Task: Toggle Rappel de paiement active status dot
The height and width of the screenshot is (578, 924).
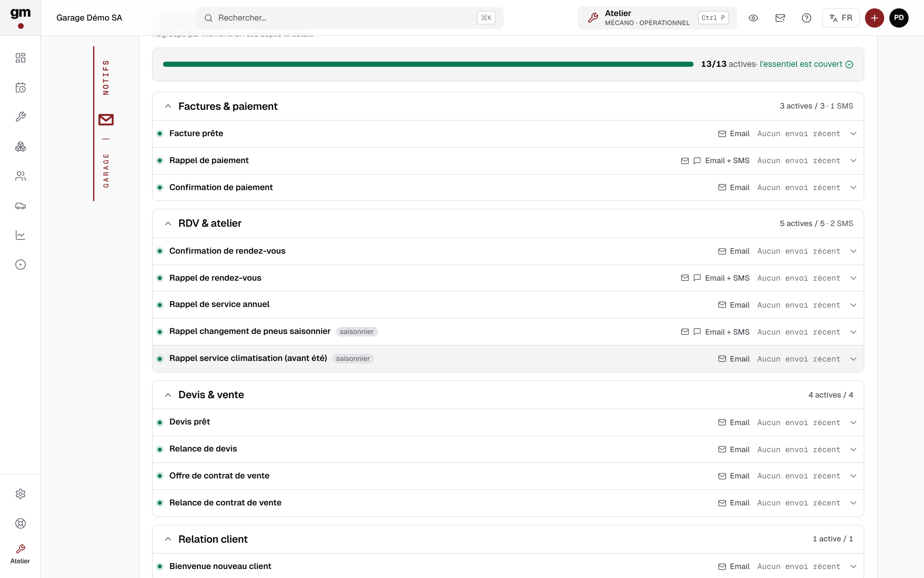Action: (x=160, y=161)
